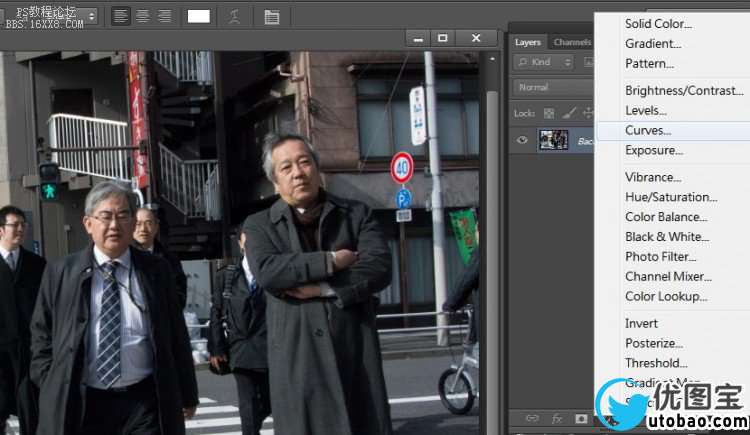
Task: Toggle lock transparent pixels icon
Action: pyautogui.click(x=549, y=113)
